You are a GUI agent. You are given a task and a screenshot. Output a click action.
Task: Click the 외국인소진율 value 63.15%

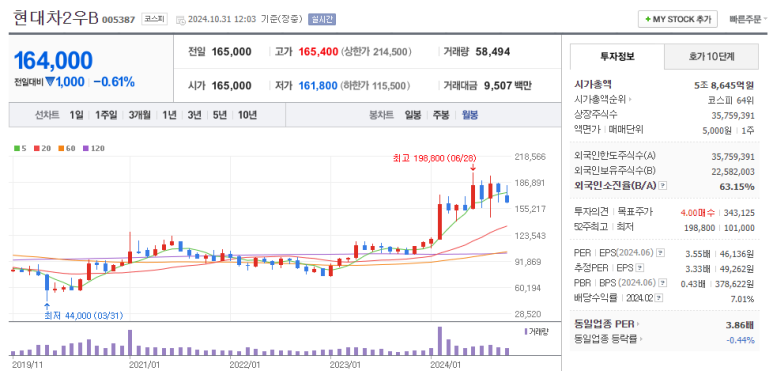(x=738, y=186)
